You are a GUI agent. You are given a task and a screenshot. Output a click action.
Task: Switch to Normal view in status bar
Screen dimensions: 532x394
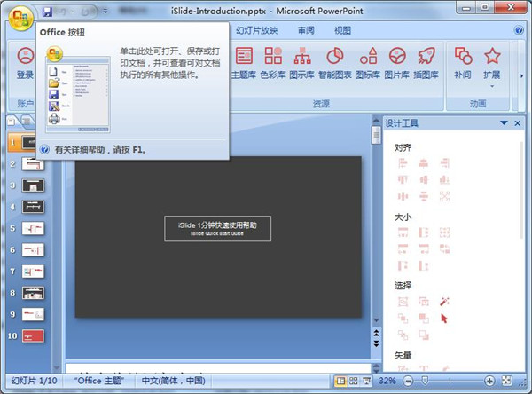coord(340,381)
